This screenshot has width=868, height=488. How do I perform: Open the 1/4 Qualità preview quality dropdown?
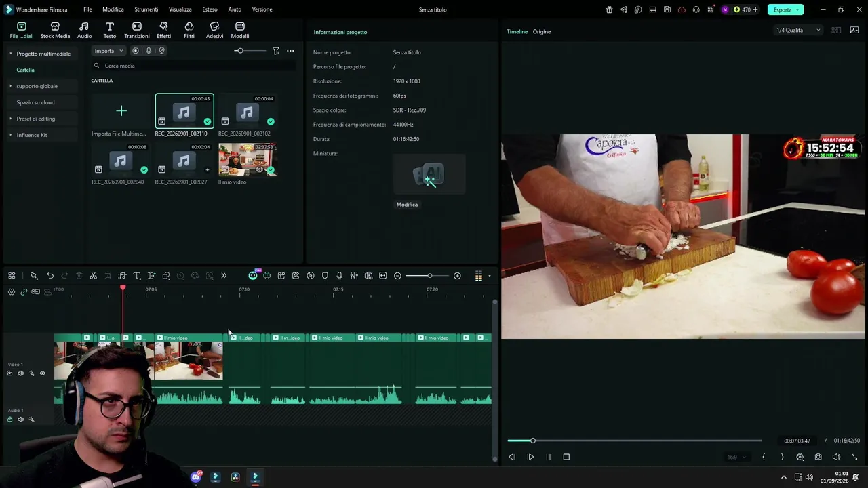tap(798, 30)
